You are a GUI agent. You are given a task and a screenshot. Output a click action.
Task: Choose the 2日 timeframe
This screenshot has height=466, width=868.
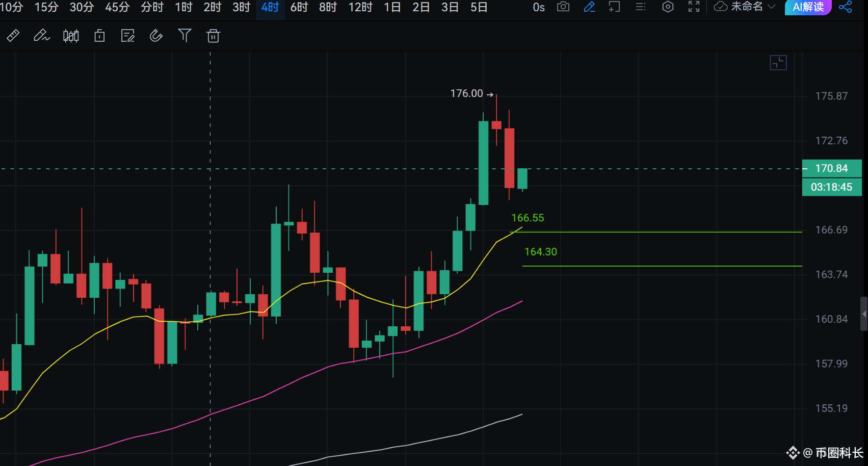coord(421,7)
